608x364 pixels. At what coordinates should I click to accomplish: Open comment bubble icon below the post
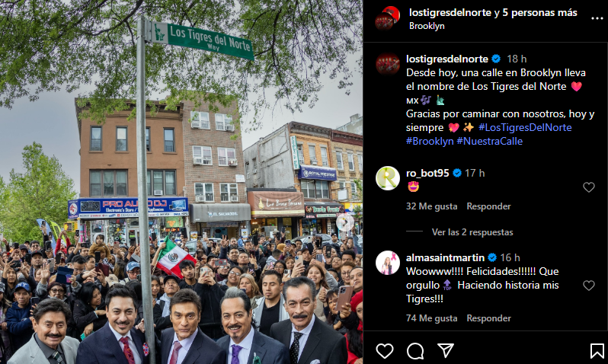coord(415,351)
